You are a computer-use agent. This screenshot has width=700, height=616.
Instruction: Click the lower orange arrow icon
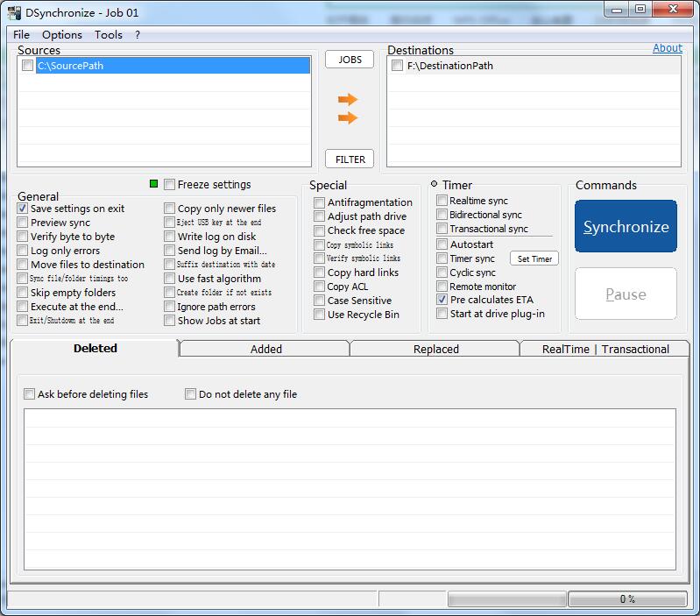(x=348, y=118)
